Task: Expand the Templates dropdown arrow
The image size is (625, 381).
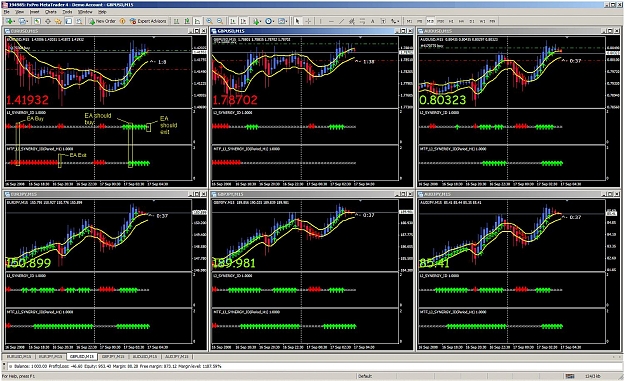Action: [286, 21]
